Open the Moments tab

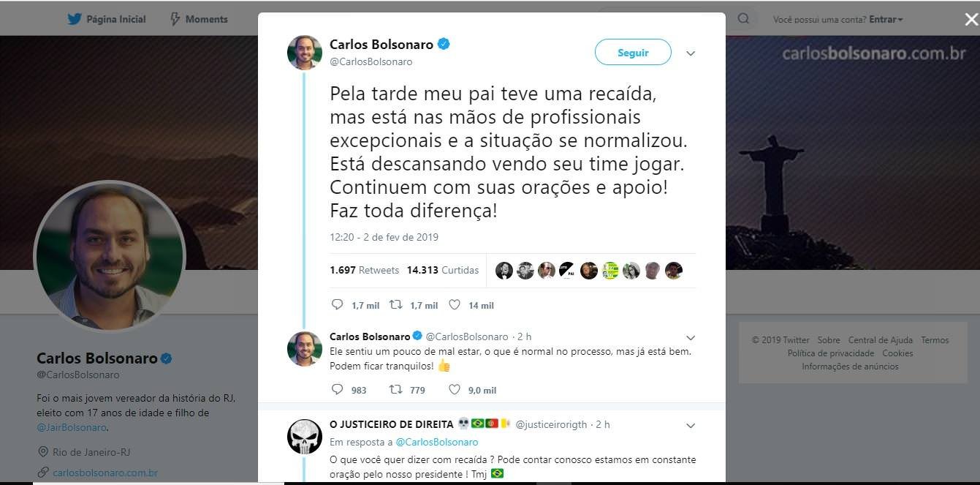pyautogui.click(x=198, y=19)
